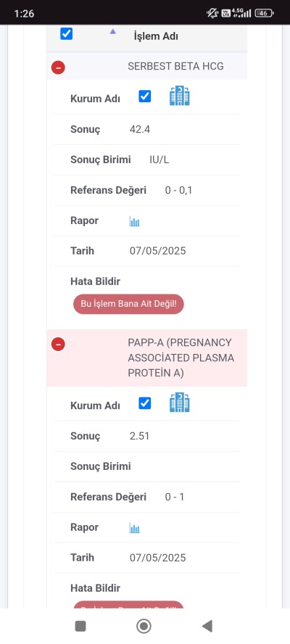
Task: View report chart for Beta HCG
Action: tap(135, 222)
